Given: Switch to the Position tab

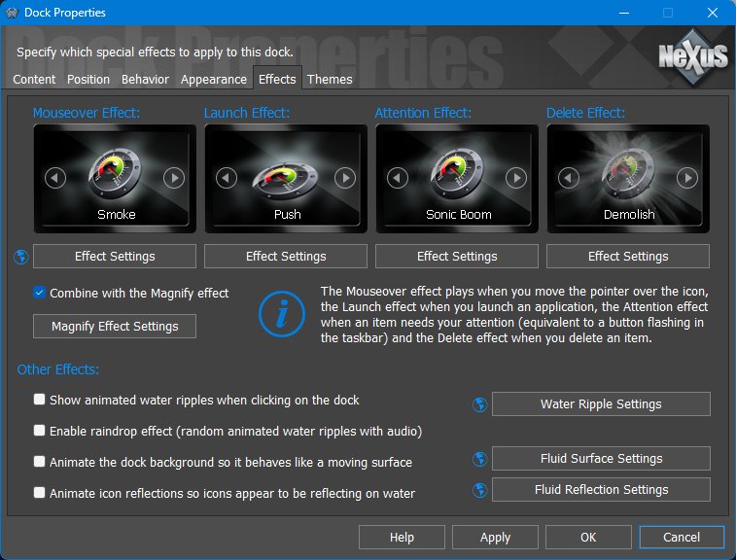Looking at the screenshot, I should click(x=88, y=80).
